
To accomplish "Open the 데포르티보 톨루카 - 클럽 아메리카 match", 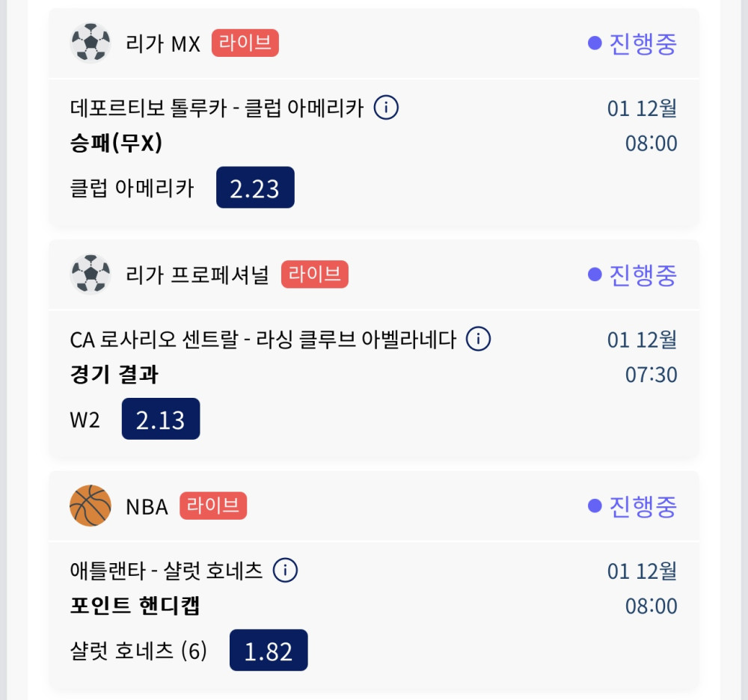I will [x=217, y=108].
